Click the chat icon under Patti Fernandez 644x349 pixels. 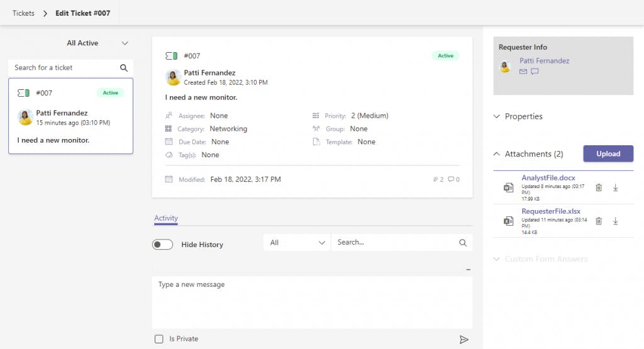coord(535,72)
